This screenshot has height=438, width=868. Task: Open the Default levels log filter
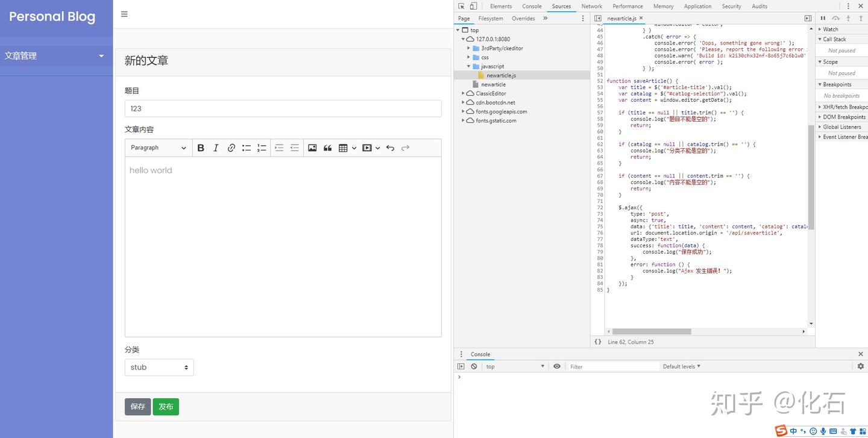(x=682, y=366)
